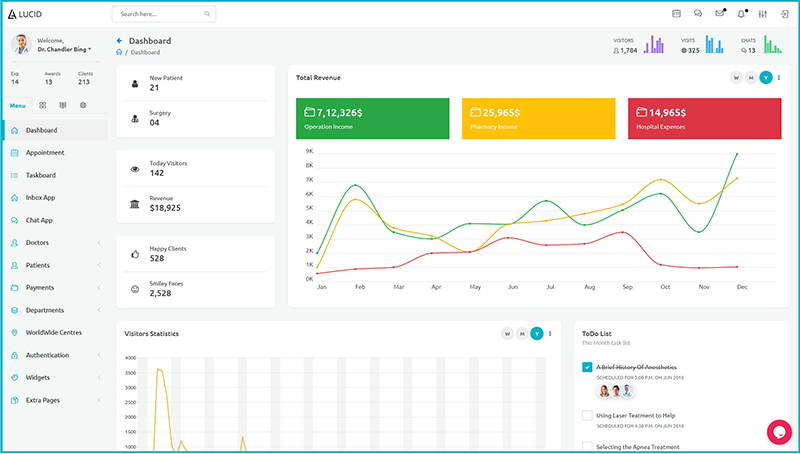Open the Inbox App link
The image size is (800, 454).
40,198
